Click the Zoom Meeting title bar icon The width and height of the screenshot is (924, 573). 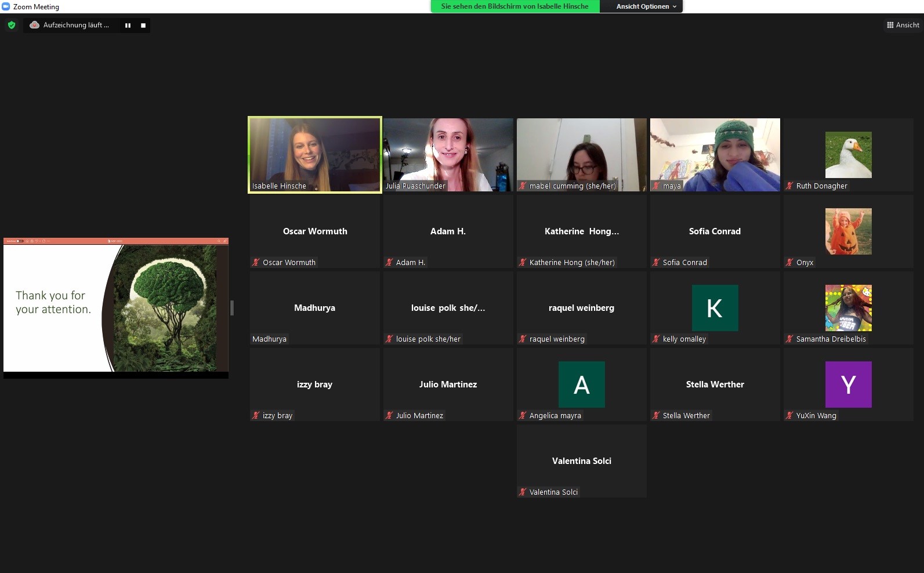6,6
